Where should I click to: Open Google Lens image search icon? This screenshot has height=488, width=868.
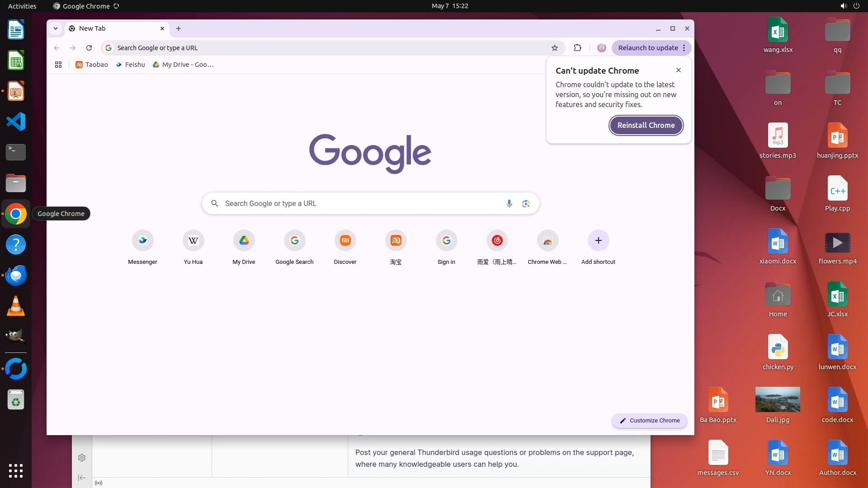(x=526, y=204)
